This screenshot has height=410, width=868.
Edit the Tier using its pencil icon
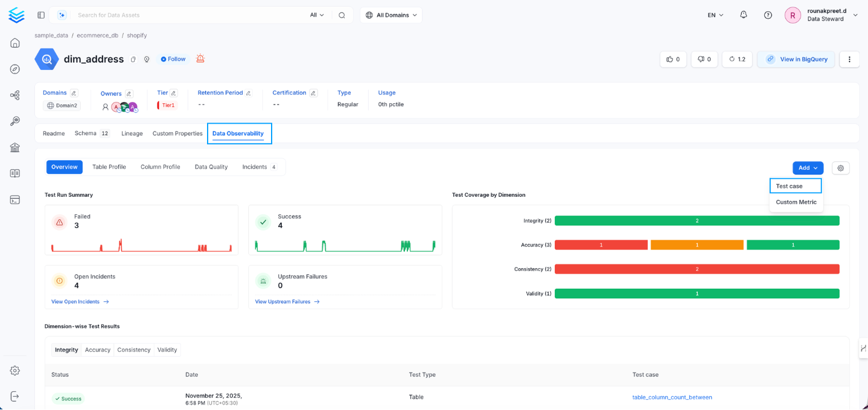tap(173, 92)
